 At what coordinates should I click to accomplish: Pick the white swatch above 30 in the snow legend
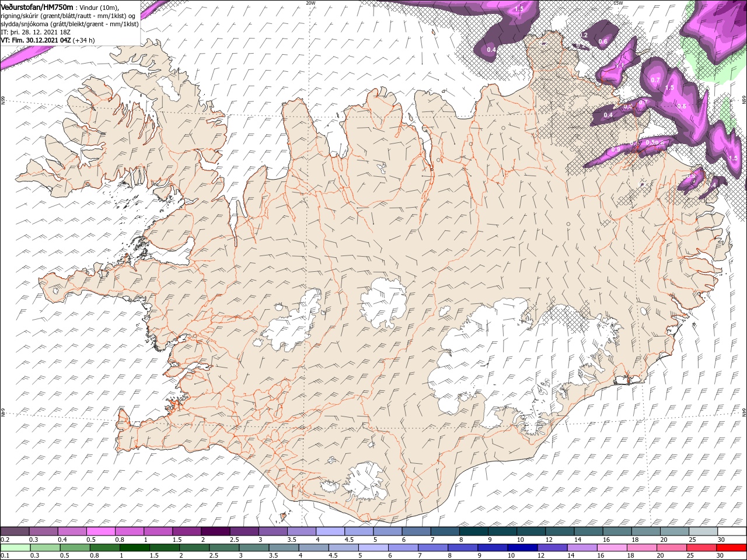pyautogui.click(x=732, y=531)
